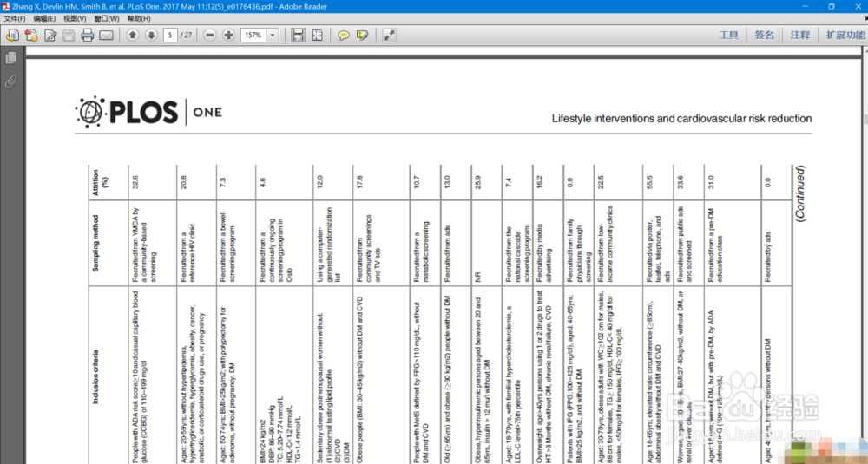This screenshot has width=868, height=464.
Task: Click attrition value '22.5'
Action: (x=600, y=182)
